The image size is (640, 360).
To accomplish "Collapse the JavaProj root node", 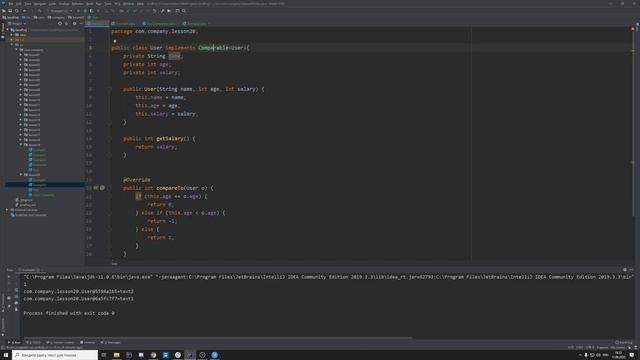I will (x=7, y=30).
